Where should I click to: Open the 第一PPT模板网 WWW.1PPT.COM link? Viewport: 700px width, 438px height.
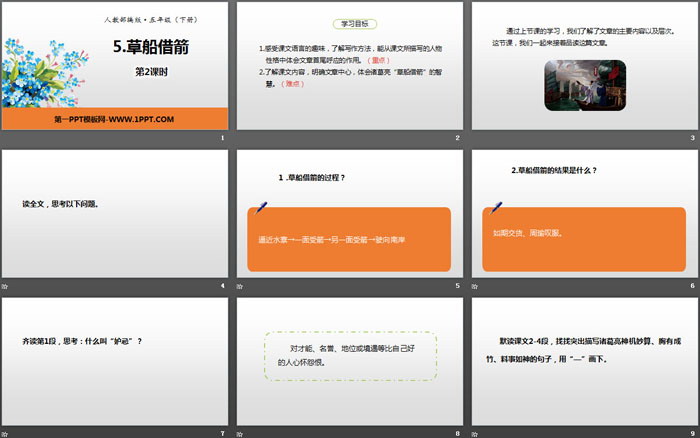point(114,119)
